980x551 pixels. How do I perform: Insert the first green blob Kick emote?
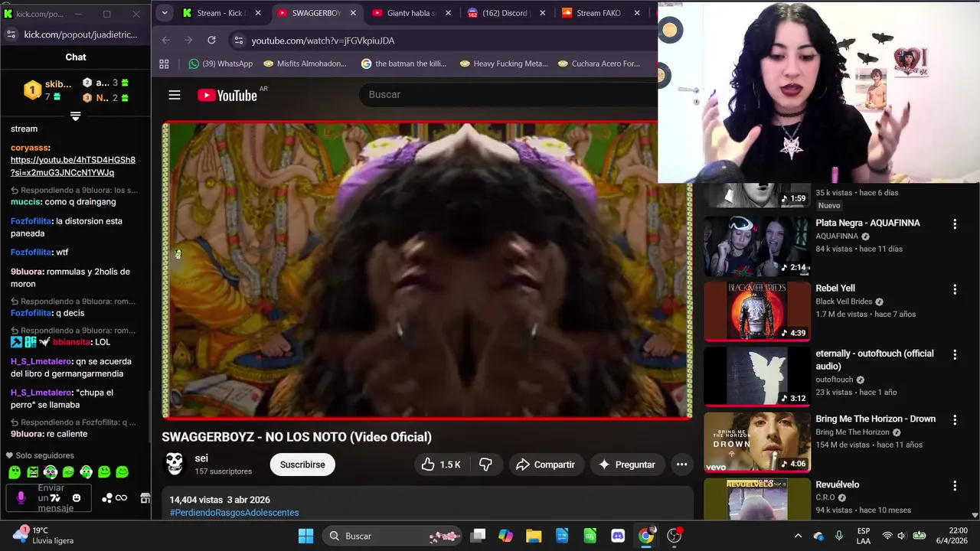tap(15, 472)
